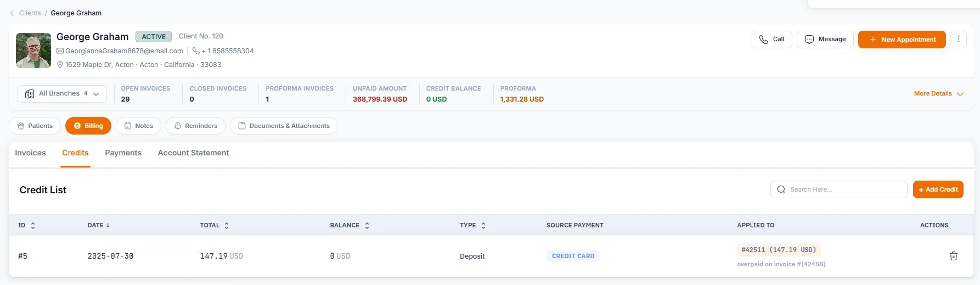Open the Notes tab
980x285 pixels.
(138, 126)
